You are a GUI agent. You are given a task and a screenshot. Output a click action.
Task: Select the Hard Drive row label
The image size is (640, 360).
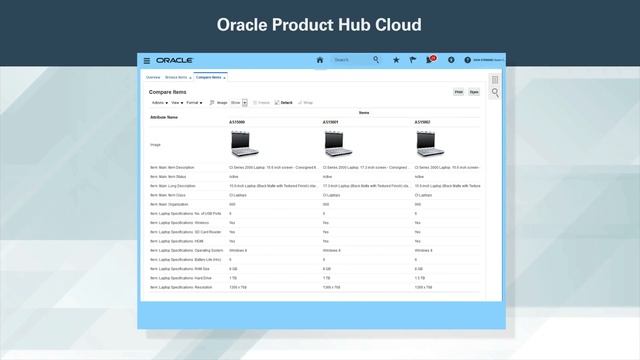pos(181,278)
